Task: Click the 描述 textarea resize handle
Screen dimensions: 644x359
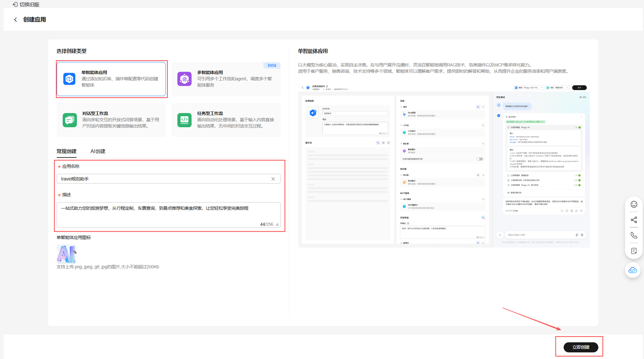Action: 277,225
